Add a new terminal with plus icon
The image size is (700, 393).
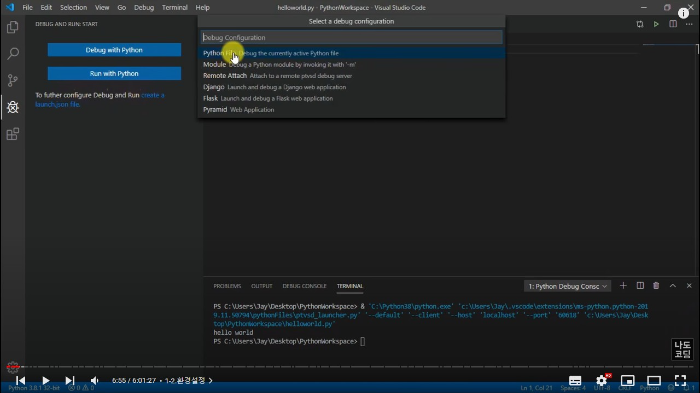pos(623,286)
